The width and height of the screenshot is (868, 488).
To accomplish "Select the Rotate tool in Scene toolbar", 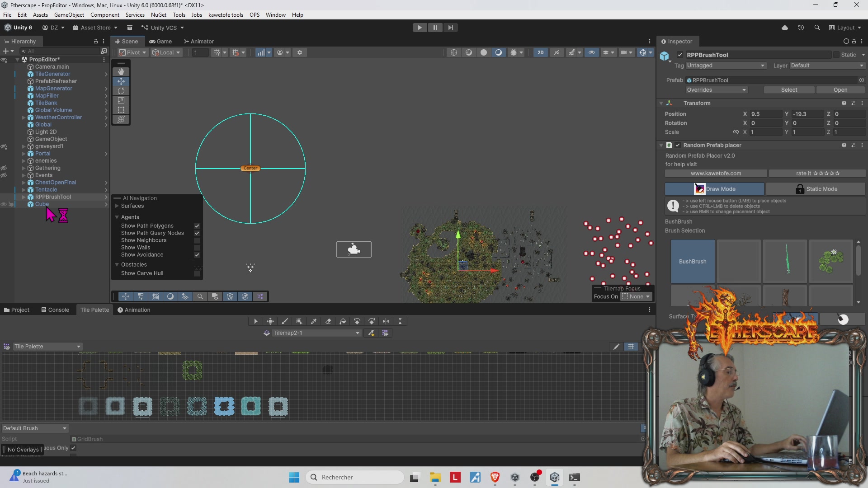I will [121, 91].
